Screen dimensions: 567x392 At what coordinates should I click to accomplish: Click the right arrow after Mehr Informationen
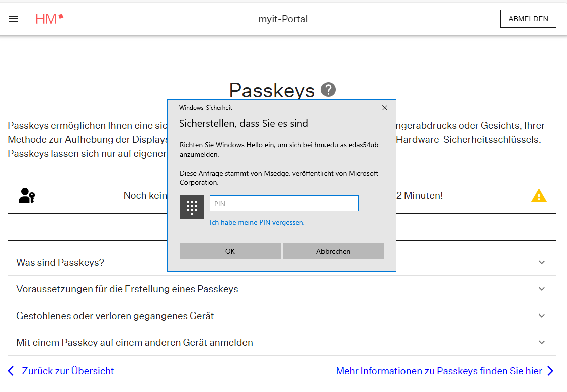coord(550,371)
